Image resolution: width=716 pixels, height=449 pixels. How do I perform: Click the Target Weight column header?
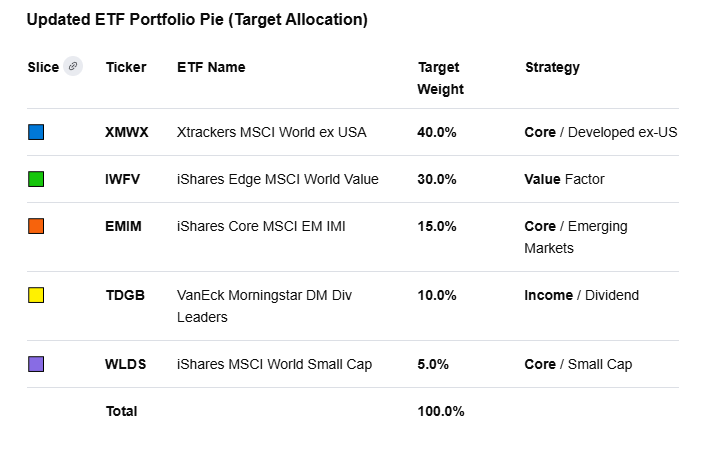pos(440,78)
